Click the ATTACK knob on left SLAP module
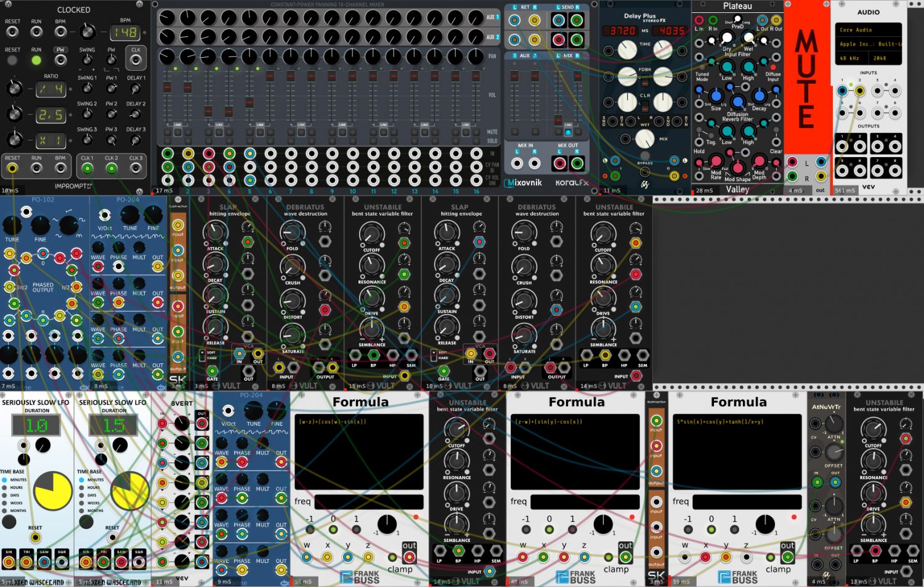The height and width of the screenshot is (587, 924). click(215, 233)
